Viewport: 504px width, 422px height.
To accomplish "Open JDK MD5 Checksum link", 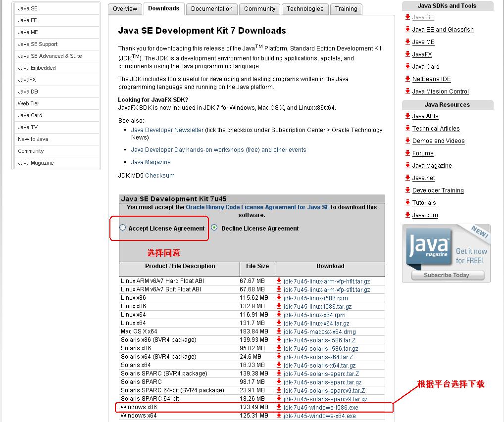I will [160, 176].
